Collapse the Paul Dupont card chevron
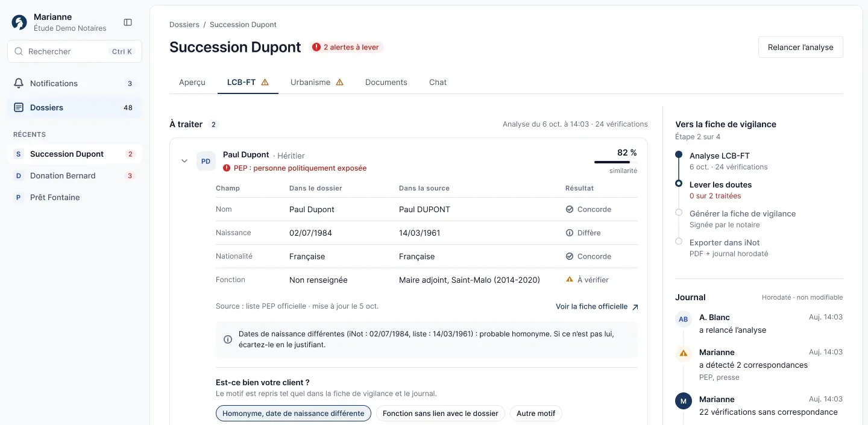 coord(184,161)
